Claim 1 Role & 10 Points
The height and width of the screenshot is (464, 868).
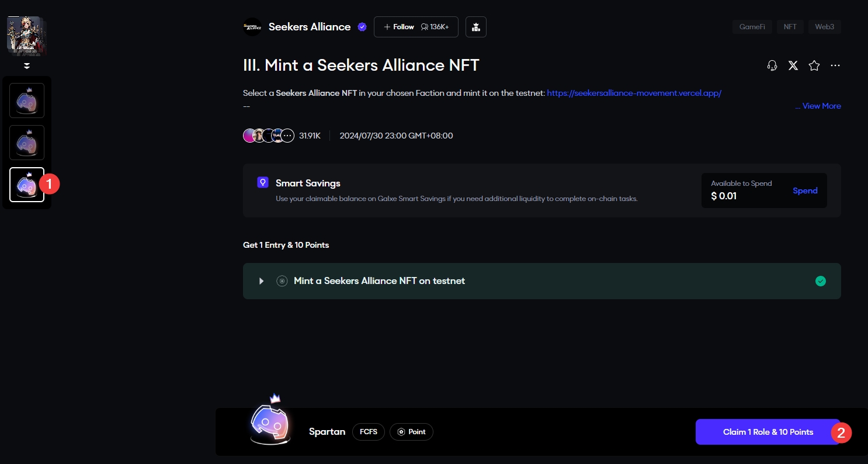click(768, 432)
